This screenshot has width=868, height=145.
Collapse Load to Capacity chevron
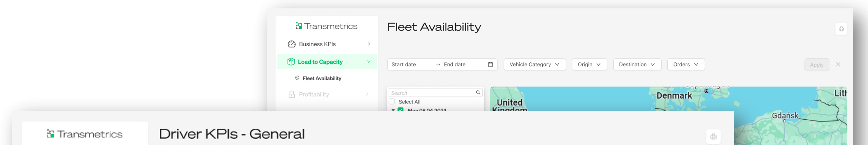coord(369,62)
